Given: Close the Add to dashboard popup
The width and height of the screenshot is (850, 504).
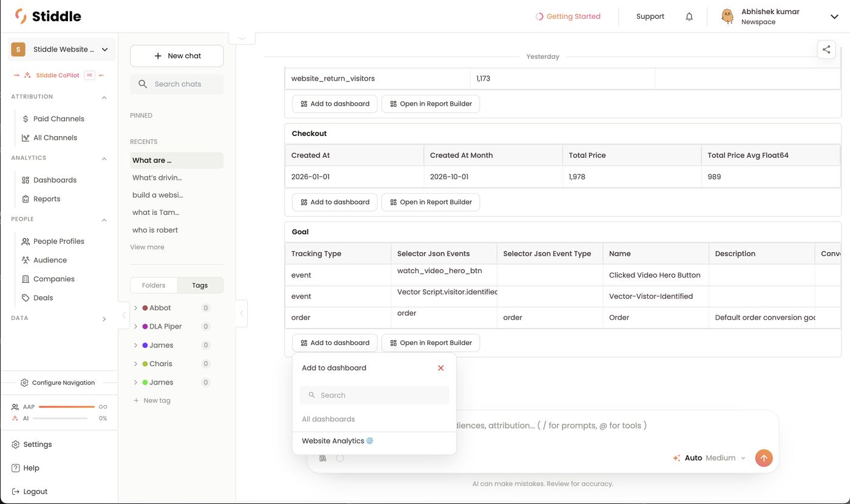Looking at the screenshot, I should (441, 368).
